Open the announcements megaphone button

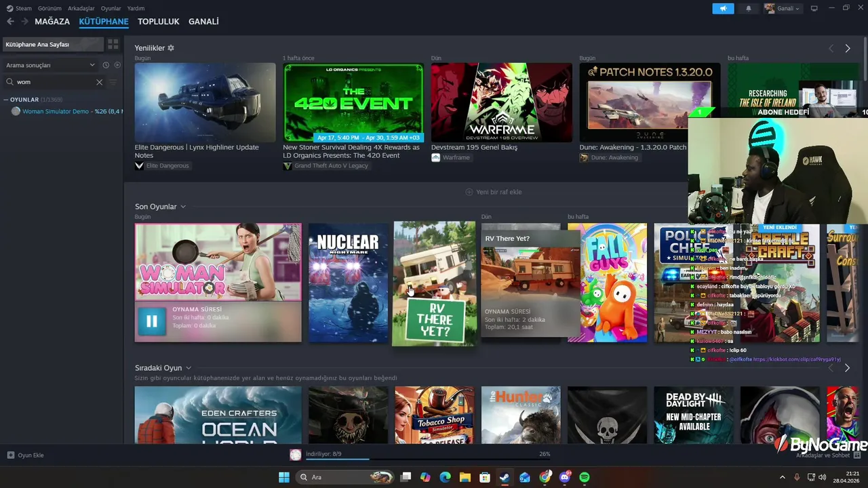pos(723,8)
